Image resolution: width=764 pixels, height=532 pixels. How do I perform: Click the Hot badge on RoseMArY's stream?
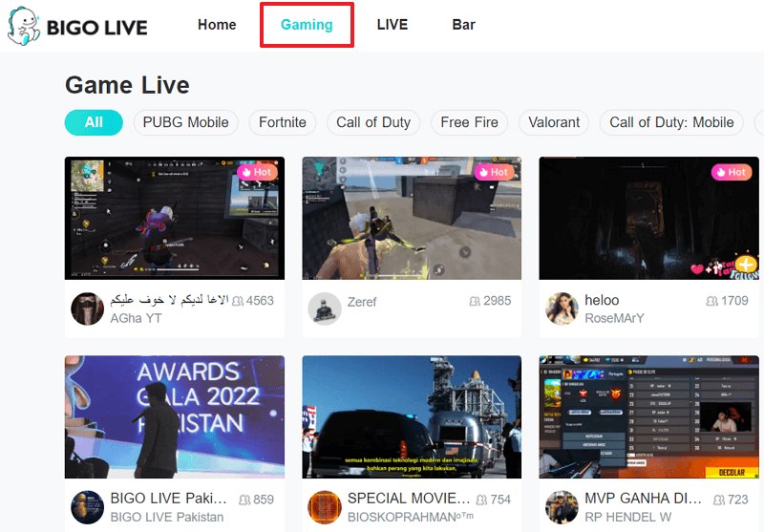pyautogui.click(x=732, y=172)
